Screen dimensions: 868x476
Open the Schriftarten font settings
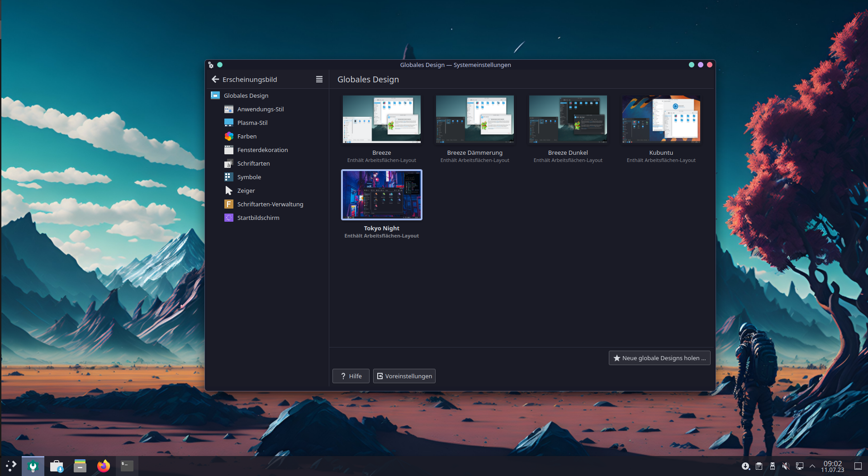coord(267,163)
